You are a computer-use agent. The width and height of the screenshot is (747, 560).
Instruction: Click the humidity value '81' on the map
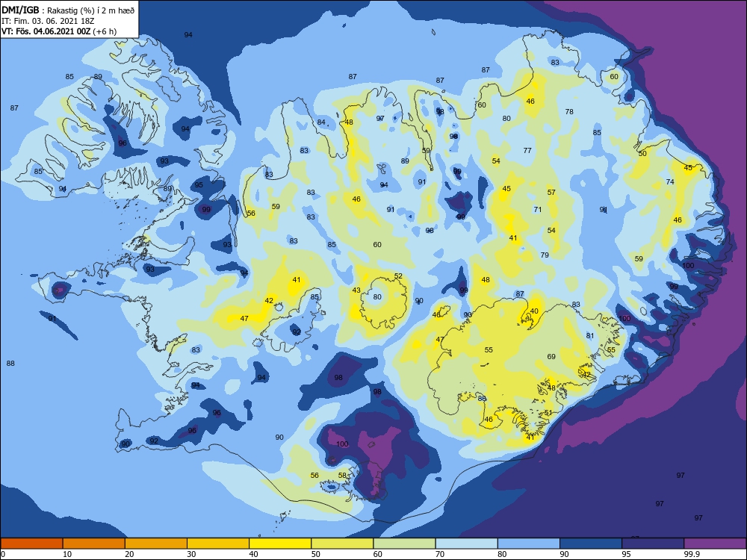tap(590, 336)
